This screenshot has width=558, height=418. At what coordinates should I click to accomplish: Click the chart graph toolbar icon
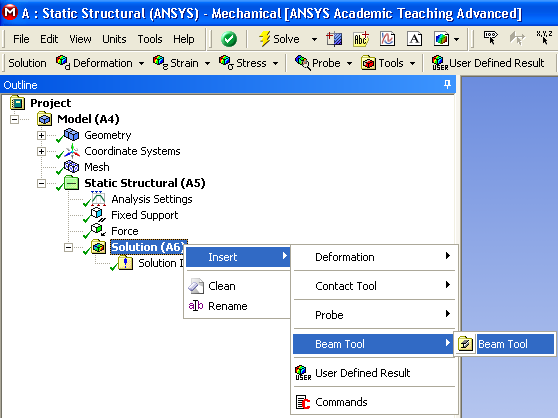pos(387,39)
